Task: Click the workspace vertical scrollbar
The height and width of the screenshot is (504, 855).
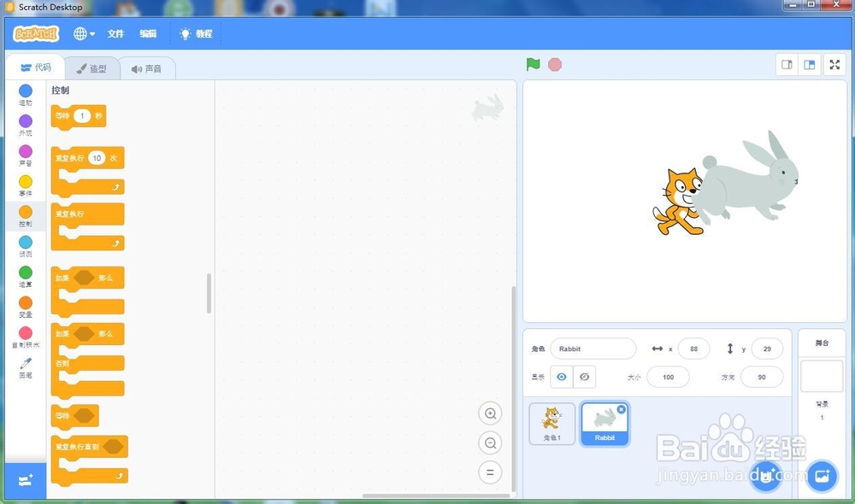Action: tap(513, 390)
